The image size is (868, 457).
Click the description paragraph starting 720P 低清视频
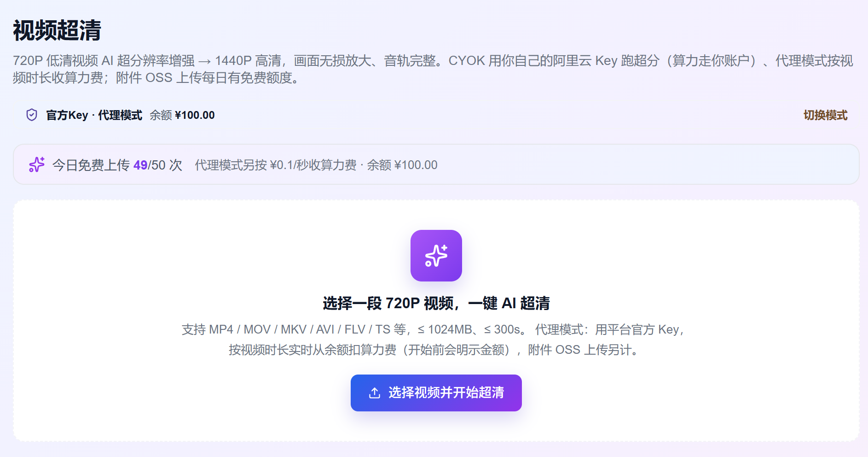click(x=433, y=69)
